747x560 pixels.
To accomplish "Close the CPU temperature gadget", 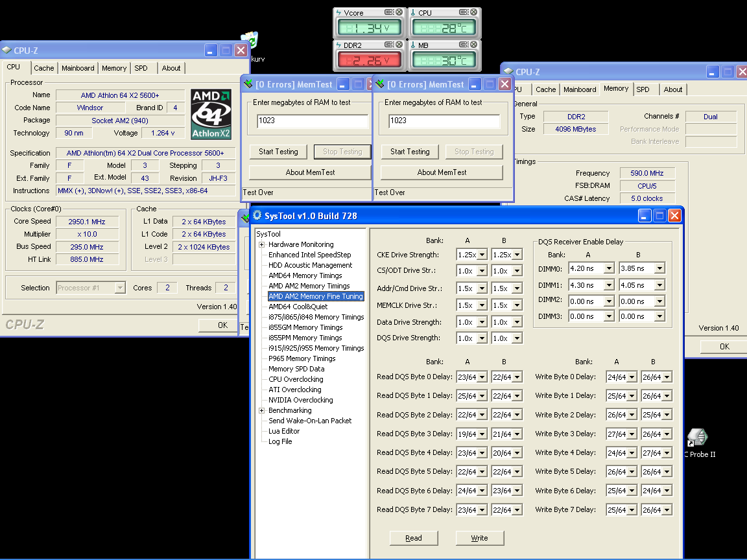I will click(473, 12).
